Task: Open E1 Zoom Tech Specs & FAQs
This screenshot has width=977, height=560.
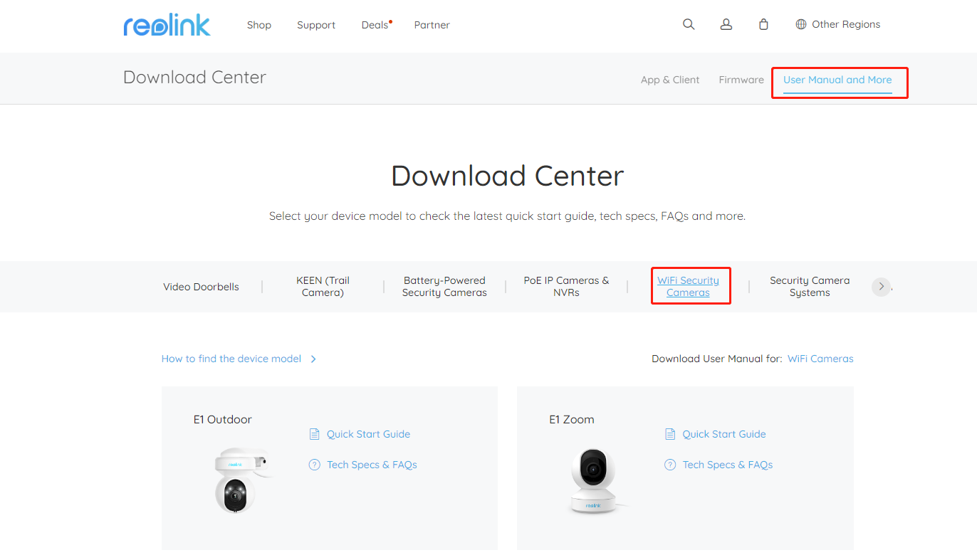Action: click(x=728, y=465)
